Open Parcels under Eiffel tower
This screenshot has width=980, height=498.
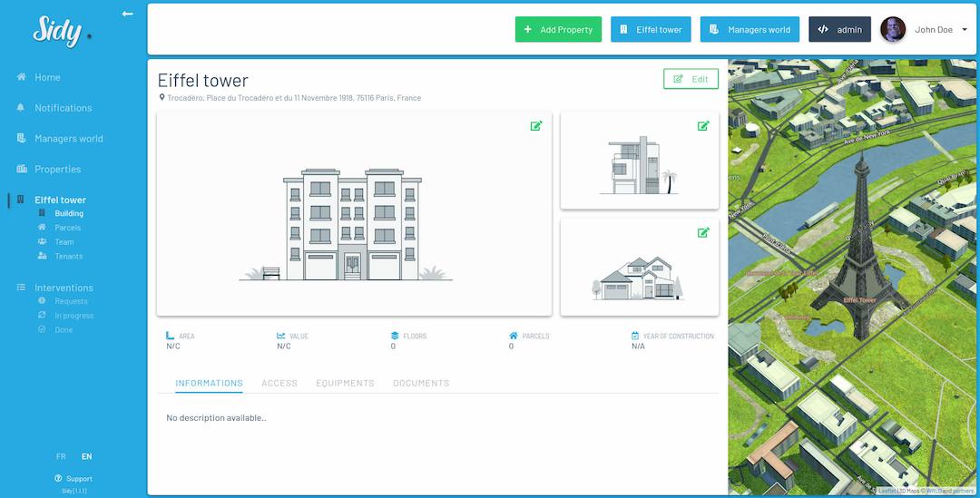click(x=67, y=228)
